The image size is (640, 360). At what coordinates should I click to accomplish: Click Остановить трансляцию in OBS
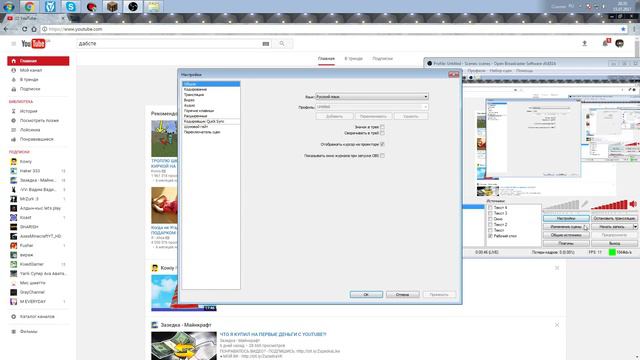(614, 218)
